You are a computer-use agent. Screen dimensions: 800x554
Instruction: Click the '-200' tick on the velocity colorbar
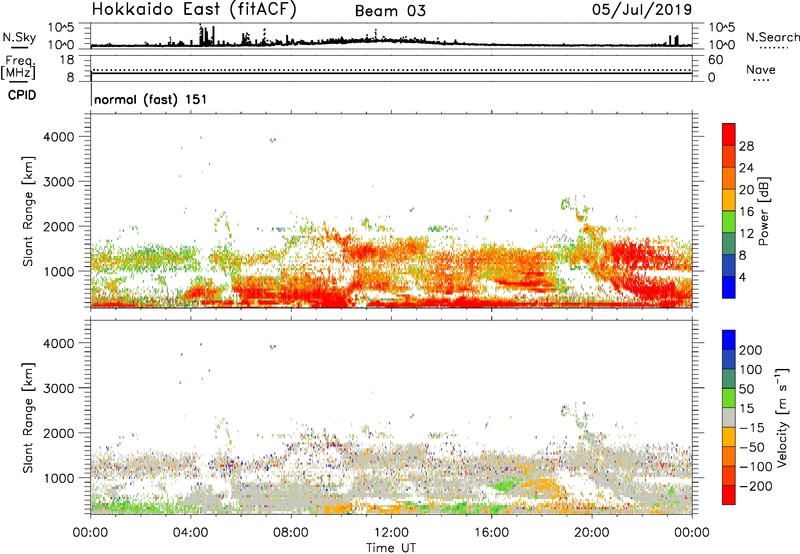point(754,486)
